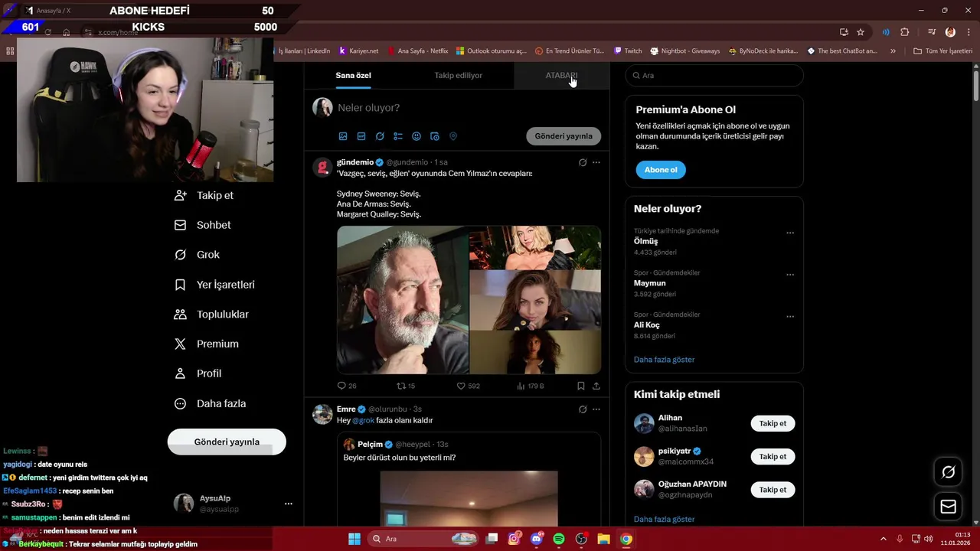The height and width of the screenshot is (551, 980).
Task: Follow Oğuzhan APAYDIN with Takip et
Action: (x=773, y=489)
